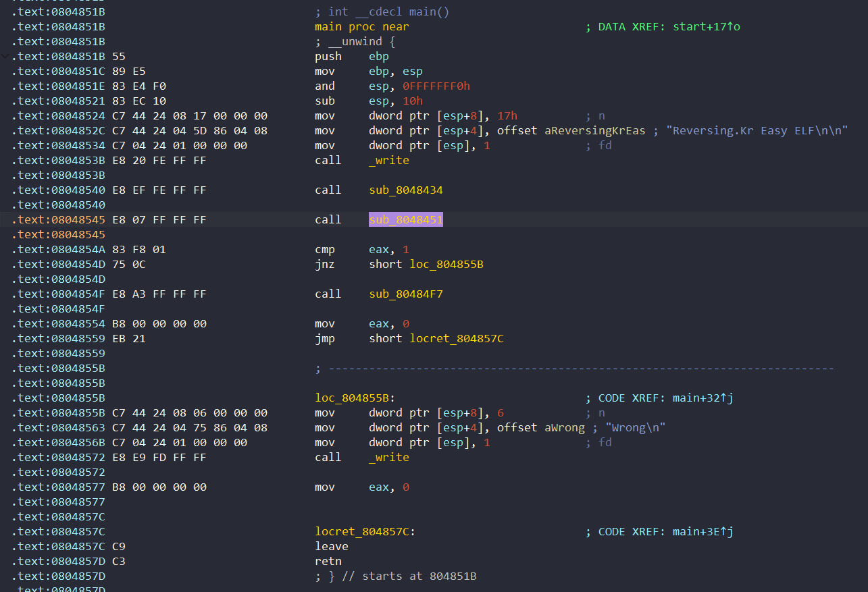868x592 pixels.
Task: Follow the 'start+17↑o' data xref
Action: point(707,26)
